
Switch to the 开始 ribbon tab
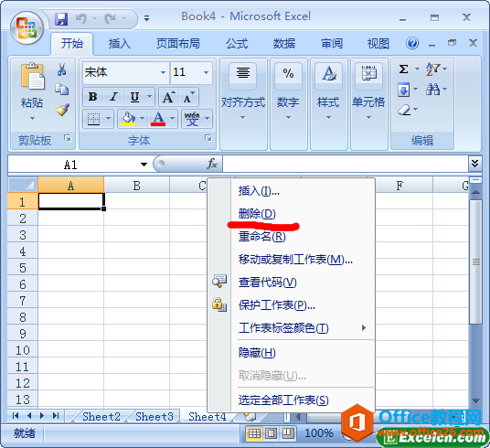pyautogui.click(x=71, y=44)
